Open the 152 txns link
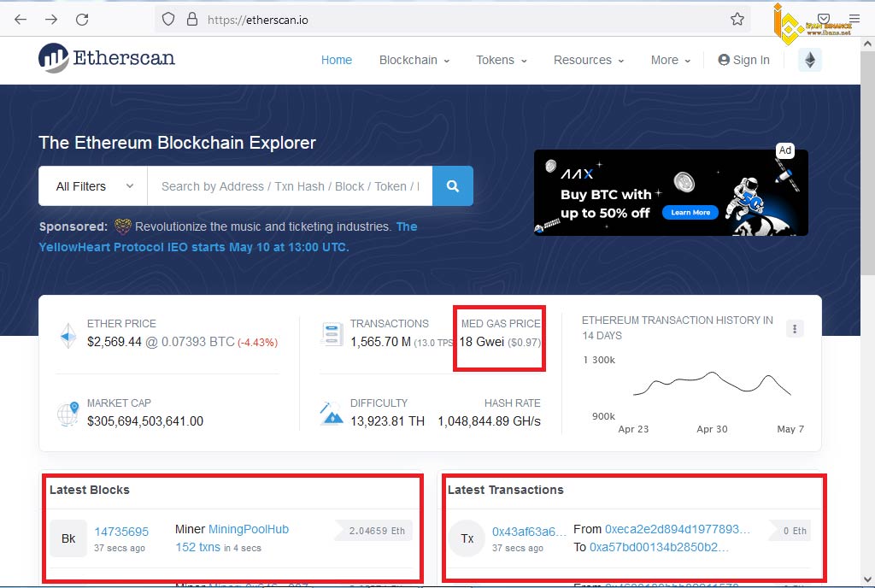The width and height of the screenshot is (875, 588). click(x=197, y=547)
